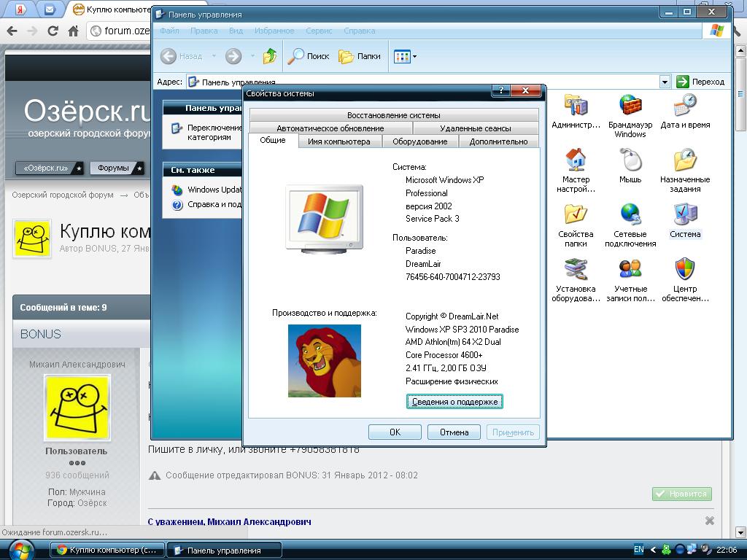This screenshot has width=747, height=560.
Task: Click Отмена in Свойства системы dialog
Action: tap(454, 432)
